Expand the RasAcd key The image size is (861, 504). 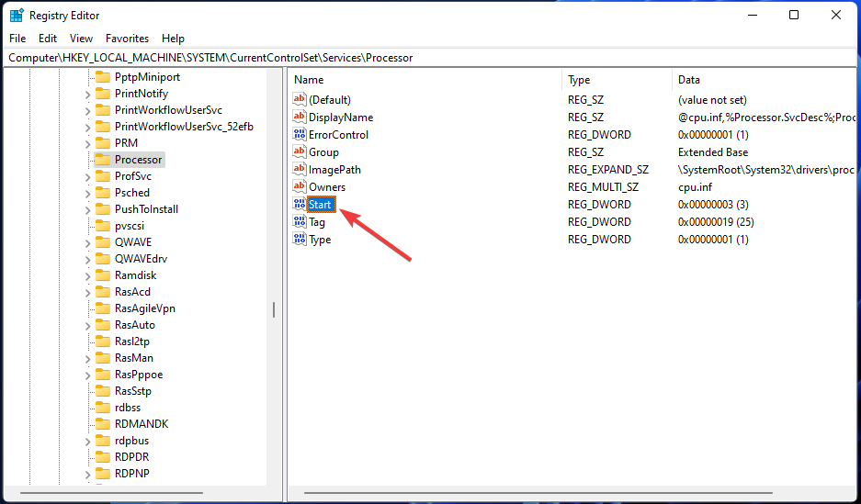coord(88,292)
